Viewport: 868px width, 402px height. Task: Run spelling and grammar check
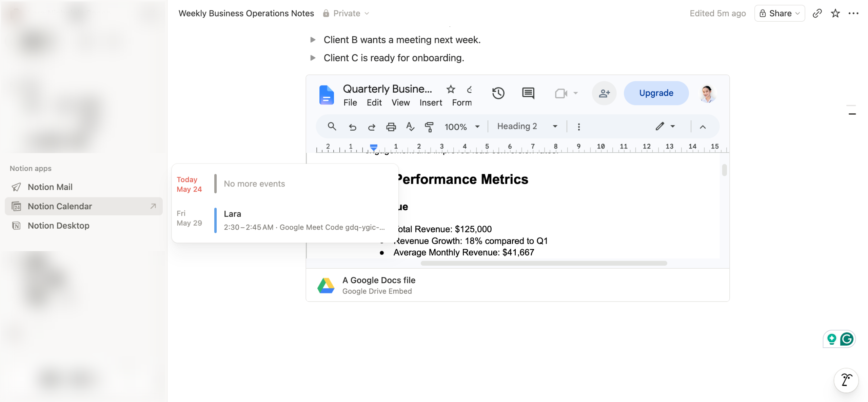point(410,127)
